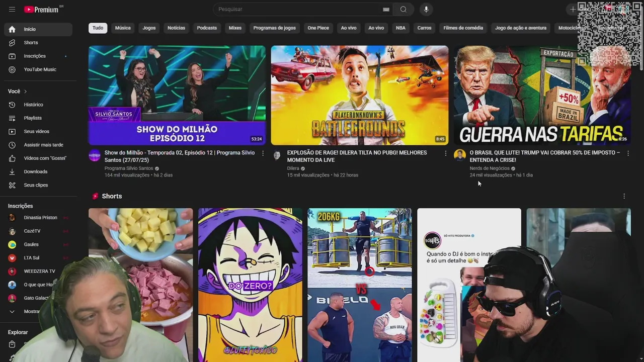Select the Música filter chip
Viewport: 644px width, 362px height.
point(123,28)
